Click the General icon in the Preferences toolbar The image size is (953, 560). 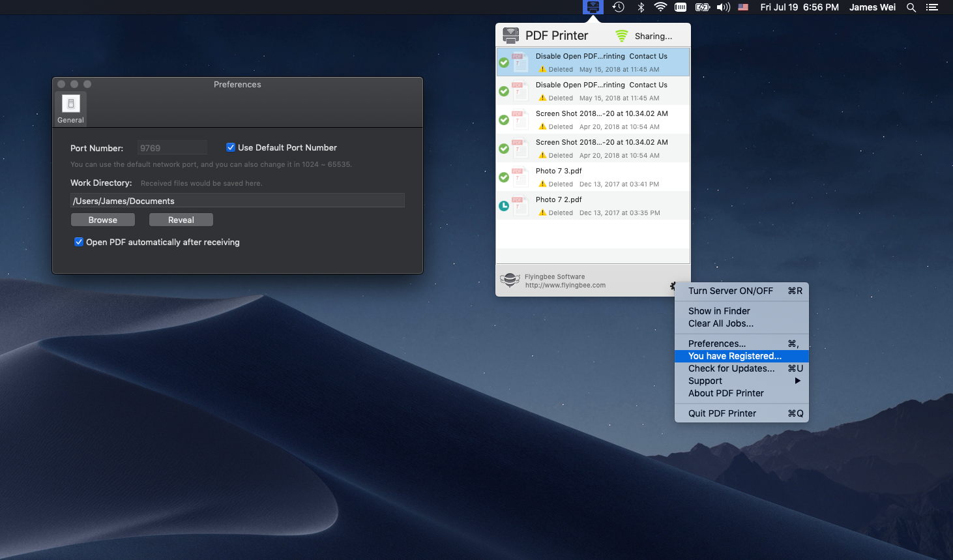[70, 108]
